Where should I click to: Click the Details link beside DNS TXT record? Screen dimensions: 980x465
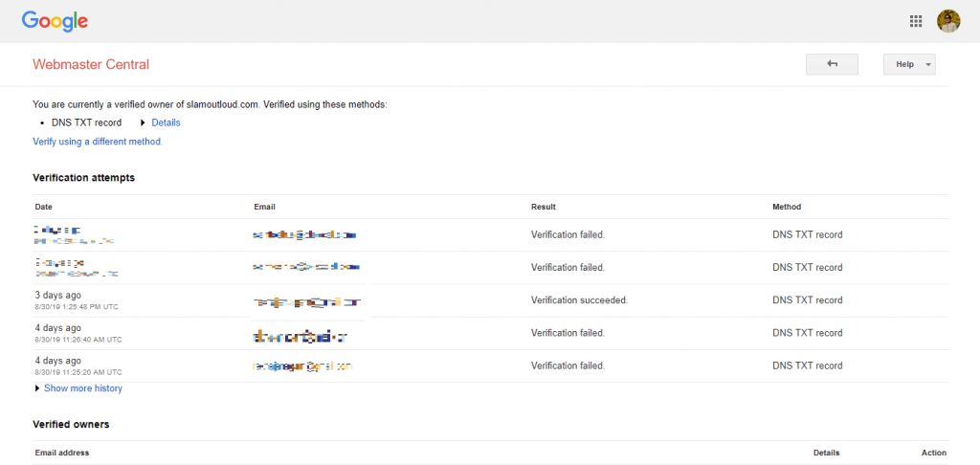tap(166, 122)
